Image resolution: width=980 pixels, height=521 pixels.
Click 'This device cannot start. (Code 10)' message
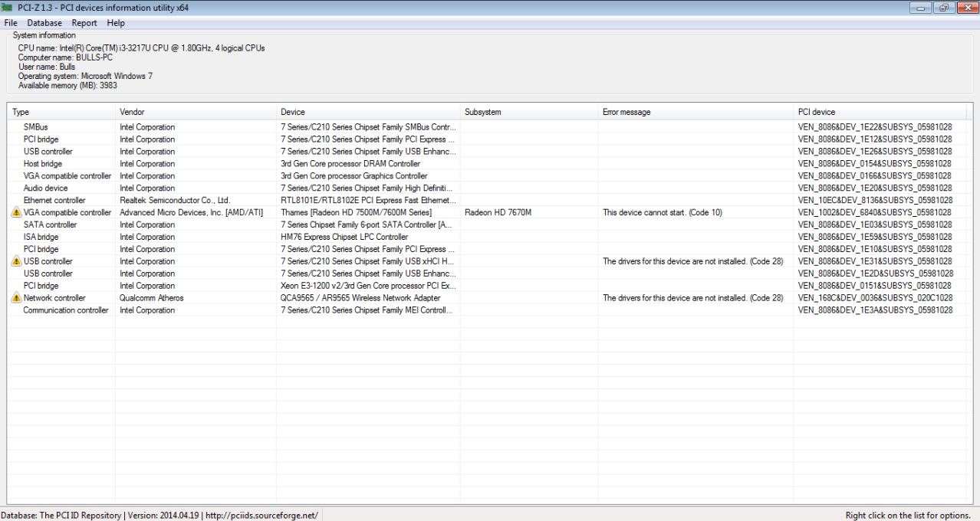663,212
